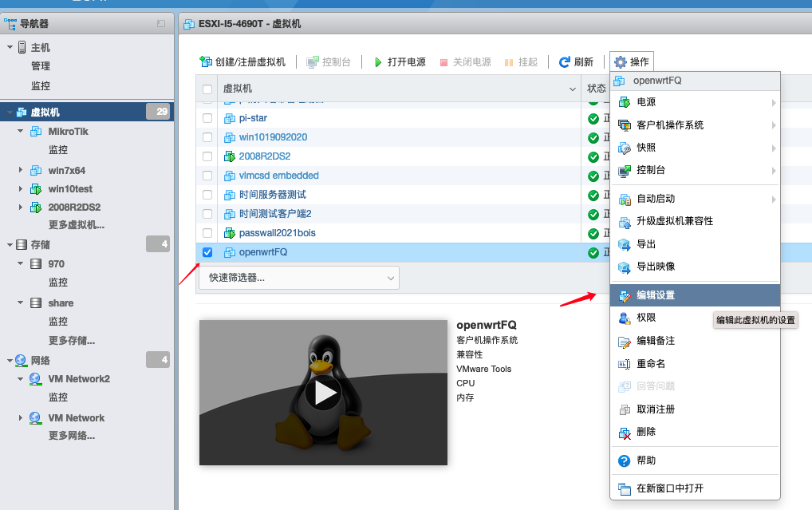The image size is (812, 510).
Task: Collapse the 主机 tree node
Action: 10,47
